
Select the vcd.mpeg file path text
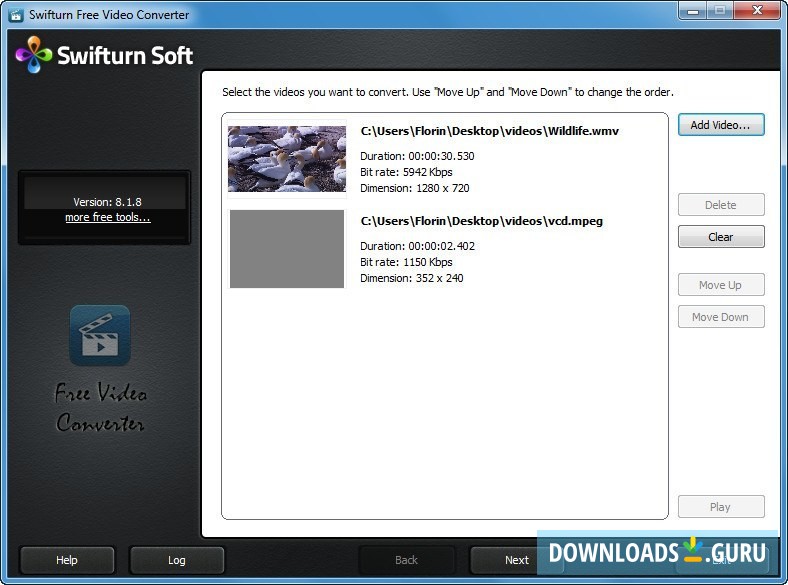[481, 221]
